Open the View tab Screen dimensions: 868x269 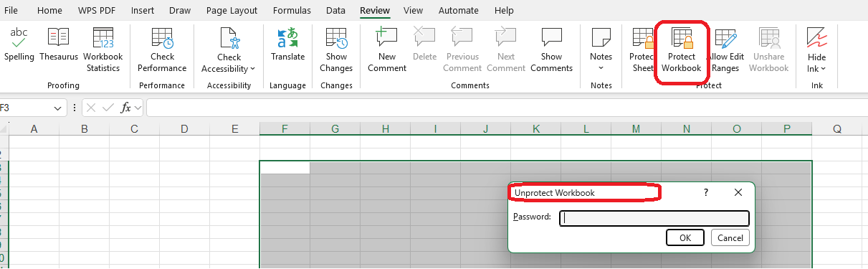coord(413,11)
